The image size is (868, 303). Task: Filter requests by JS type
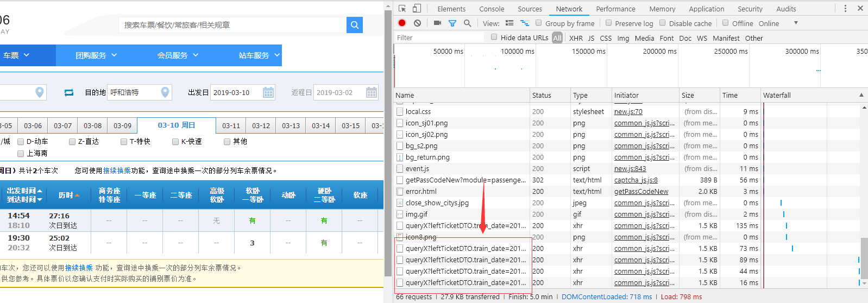(591, 38)
